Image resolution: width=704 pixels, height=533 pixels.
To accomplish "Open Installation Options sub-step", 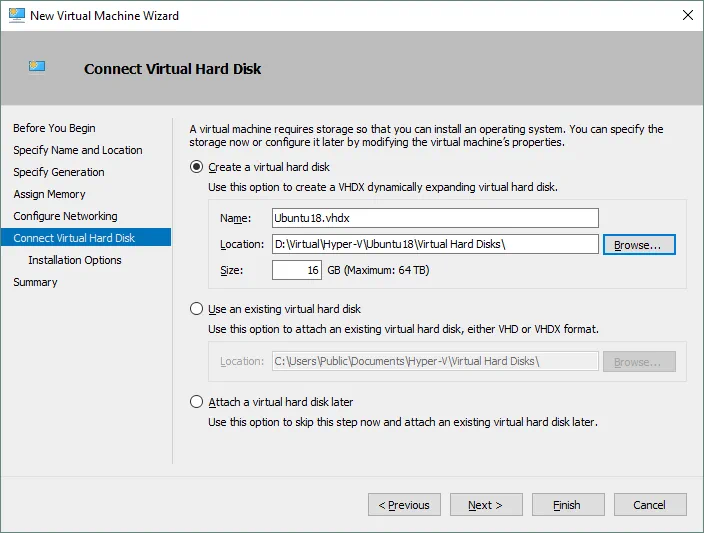I will [x=75, y=260].
